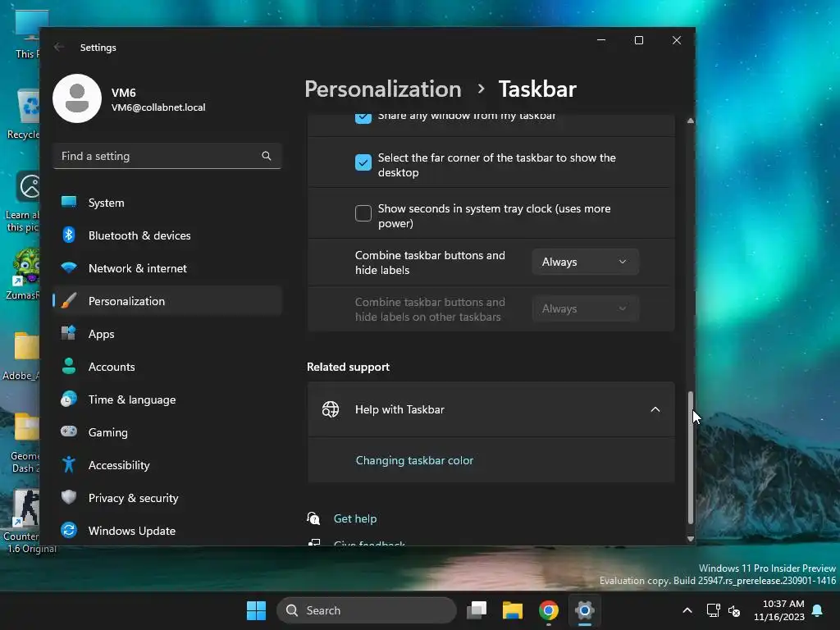Click the date and time in taskbar

pos(779,610)
